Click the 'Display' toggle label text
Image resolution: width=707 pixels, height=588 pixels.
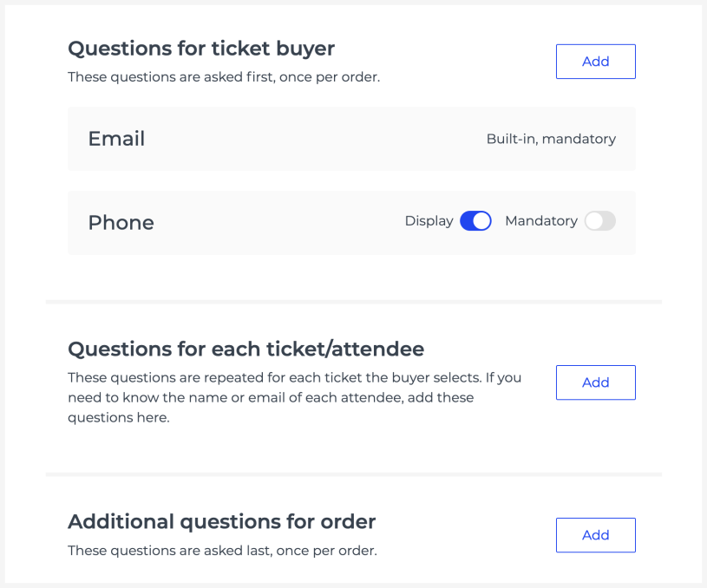click(429, 221)
